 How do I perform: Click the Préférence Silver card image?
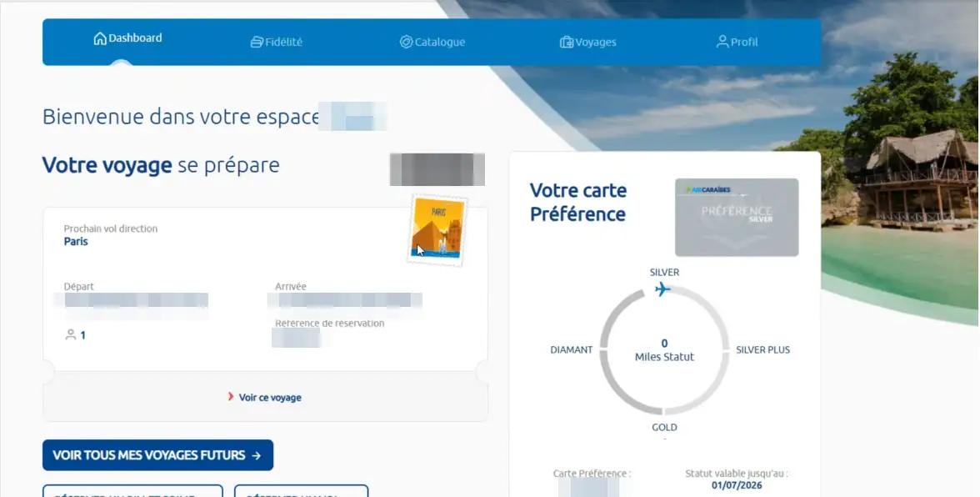[x=737, y=217]
